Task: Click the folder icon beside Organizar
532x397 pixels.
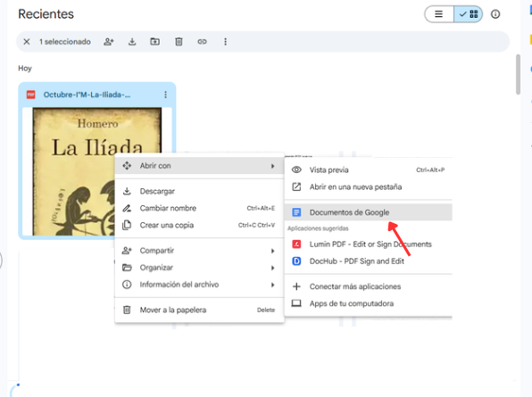Action: 127,268
